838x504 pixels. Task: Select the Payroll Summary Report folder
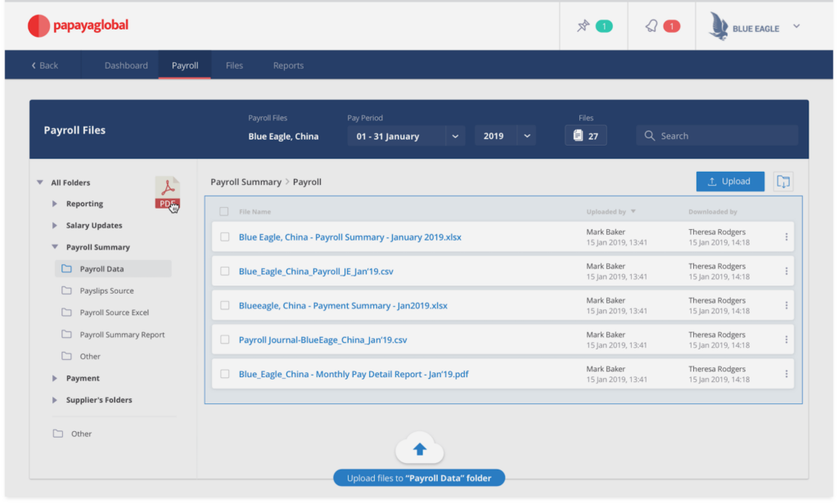pyautogui.click(x=122, y=334)
